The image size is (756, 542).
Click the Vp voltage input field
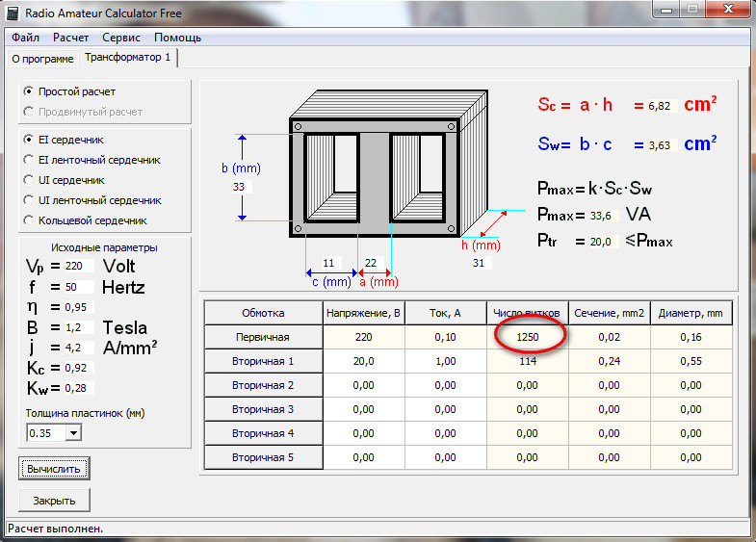79,266
